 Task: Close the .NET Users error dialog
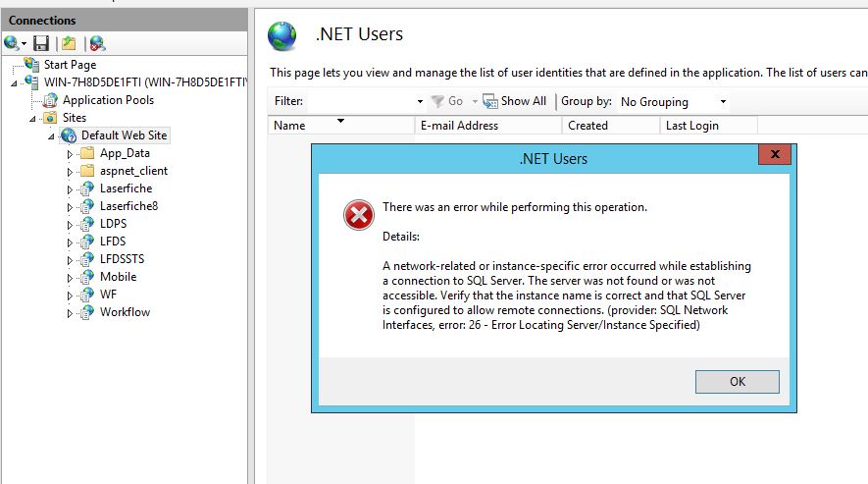775,155
